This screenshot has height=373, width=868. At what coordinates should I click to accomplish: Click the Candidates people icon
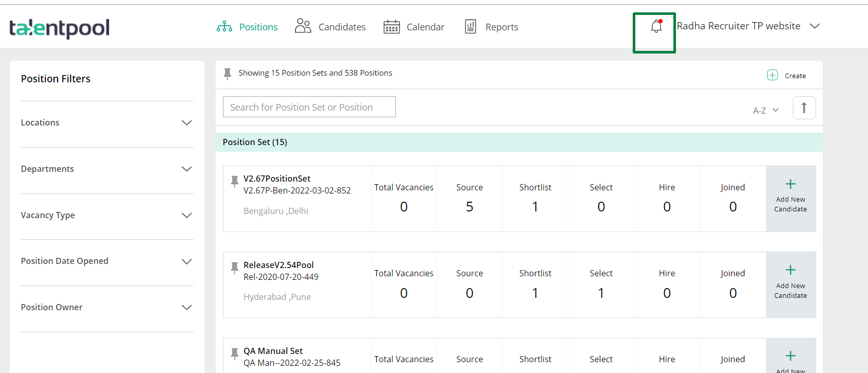(x=303, y=26)
